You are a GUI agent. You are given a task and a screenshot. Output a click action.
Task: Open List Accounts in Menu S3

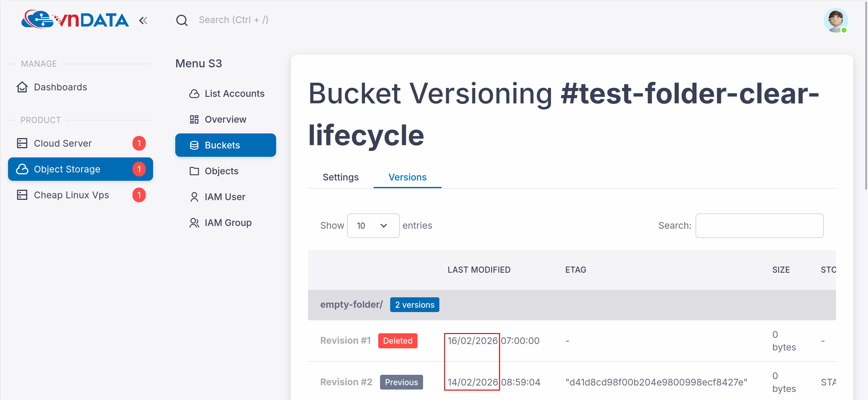tap(234, 93)
